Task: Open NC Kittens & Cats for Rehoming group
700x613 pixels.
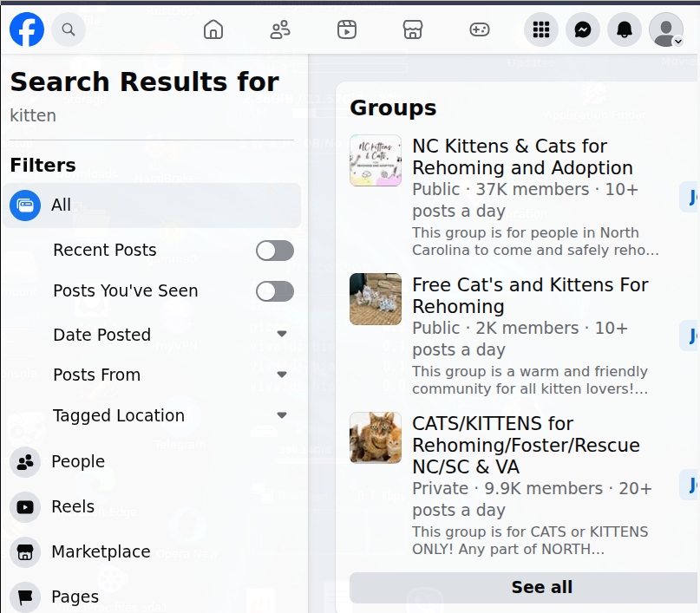Action: coord(522,157)
